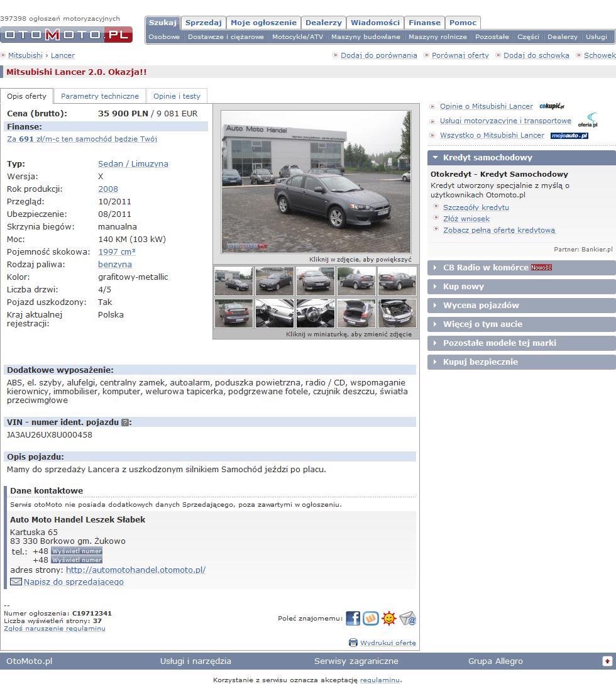The image size is (616, 696).
Task: Browse the Maszyny rolnicze category
Action: tap(437, 37)
